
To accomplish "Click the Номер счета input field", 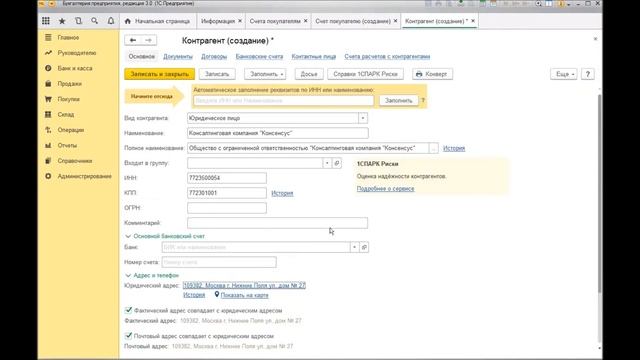I will click(x=219, y=262).
